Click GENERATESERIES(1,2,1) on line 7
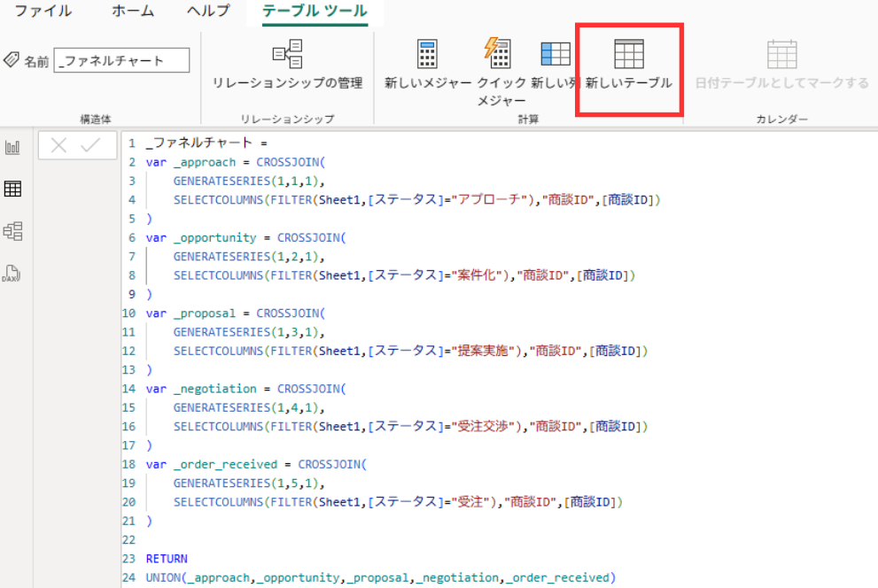Viewport: 878px width, 588px height. pyautogui.click(x=245, y=256)
